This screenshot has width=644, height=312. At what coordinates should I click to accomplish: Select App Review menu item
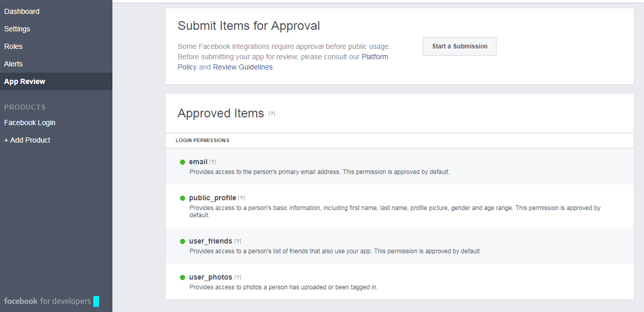click(x=25, y=81)
